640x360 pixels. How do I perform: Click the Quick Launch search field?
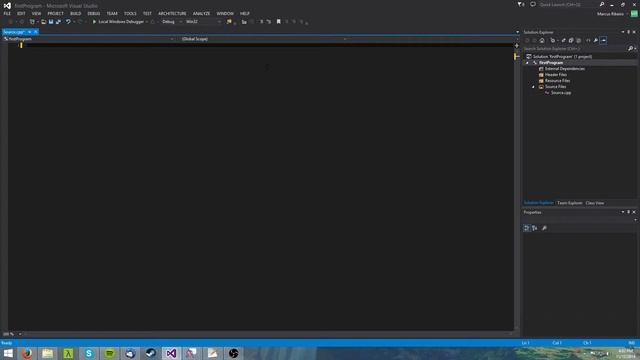click(x=568, y=4)
